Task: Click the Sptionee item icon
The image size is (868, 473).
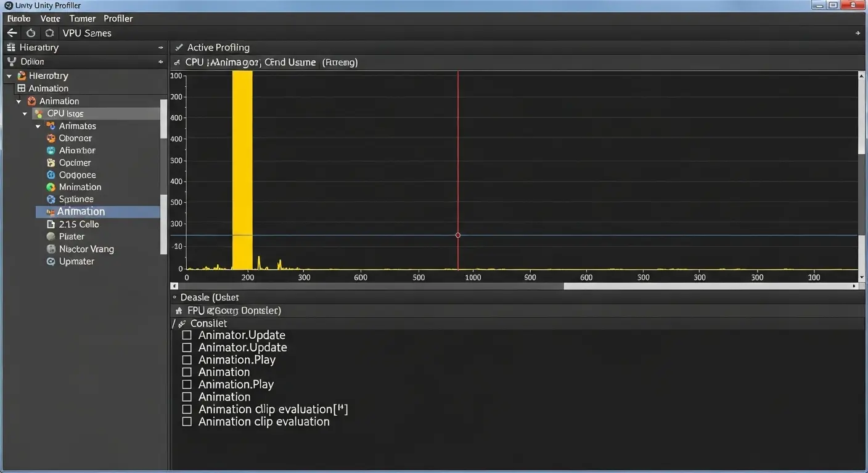Action: [51, 200]
